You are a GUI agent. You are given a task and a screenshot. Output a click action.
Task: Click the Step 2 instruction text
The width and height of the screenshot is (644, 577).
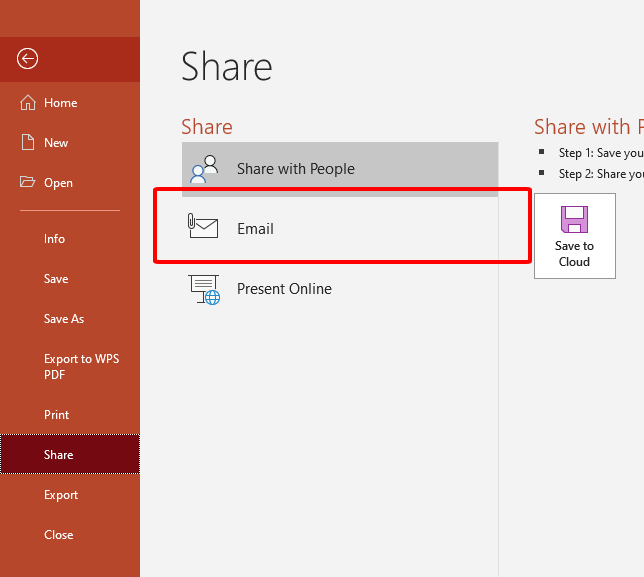click(x=601, y=174)
